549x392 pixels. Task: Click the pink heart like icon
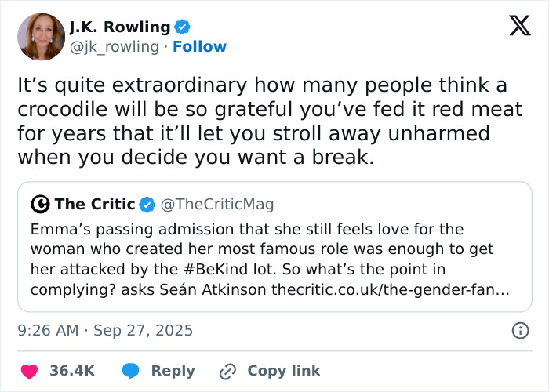click(x=29, y=371)
